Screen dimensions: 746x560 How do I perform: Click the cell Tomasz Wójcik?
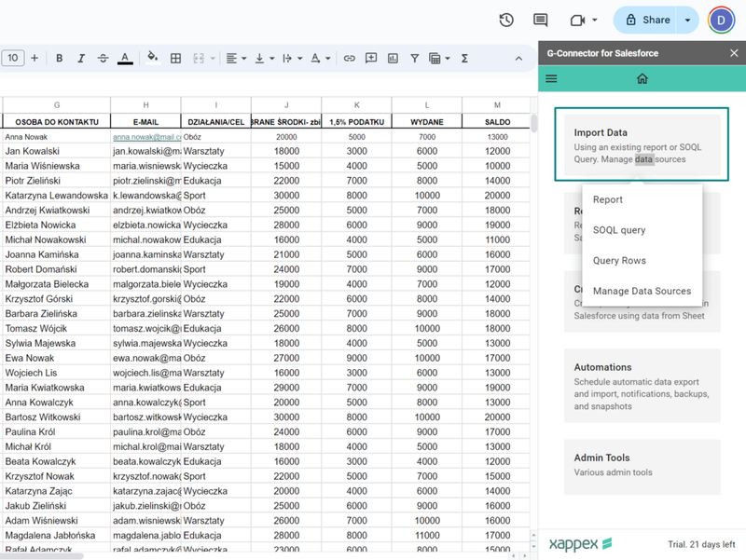click(x=57, y=329)
